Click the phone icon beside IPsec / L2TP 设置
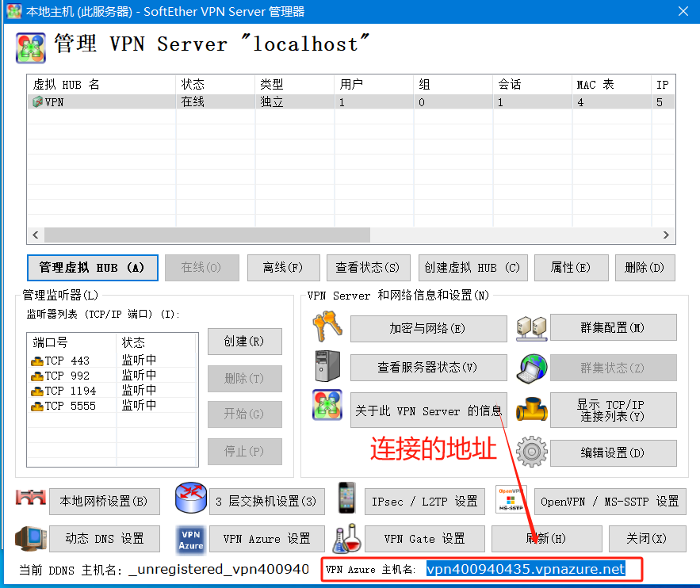The width and height of the screenshot is (700, 588). pyautogui.click(x=346, y=498)
